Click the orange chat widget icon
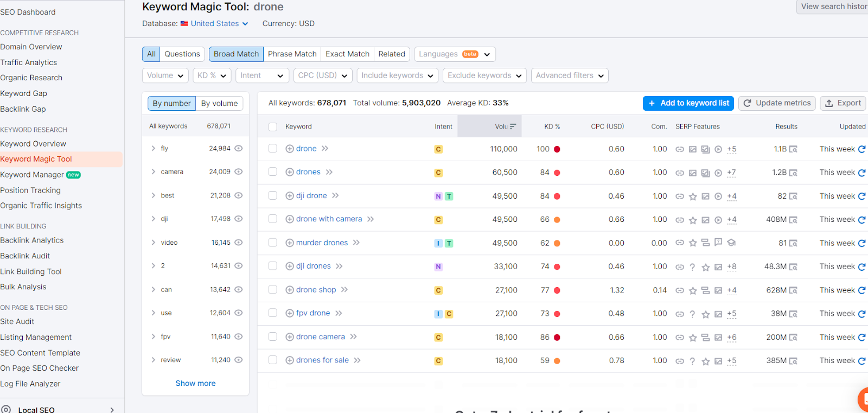 [x=863, y=400]
